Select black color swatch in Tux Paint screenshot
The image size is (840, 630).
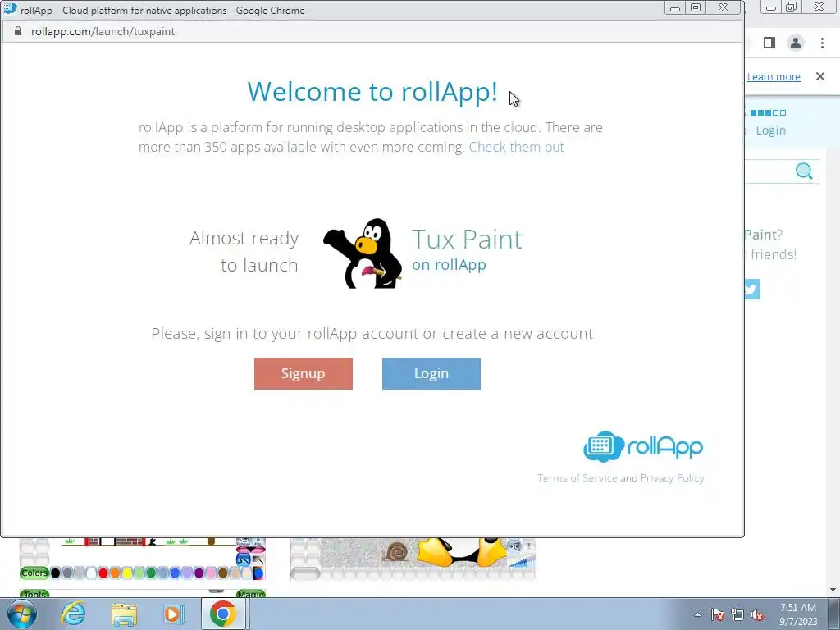[55, 573]
